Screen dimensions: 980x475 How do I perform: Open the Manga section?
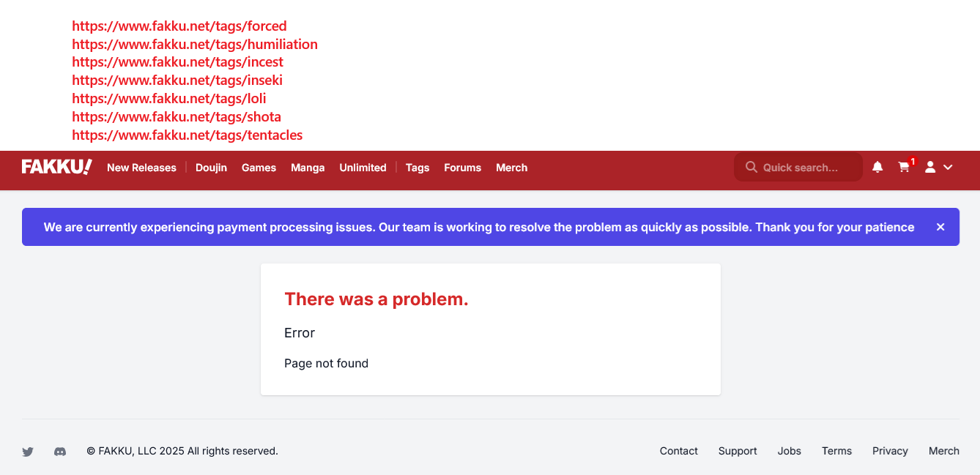(308, 168)
